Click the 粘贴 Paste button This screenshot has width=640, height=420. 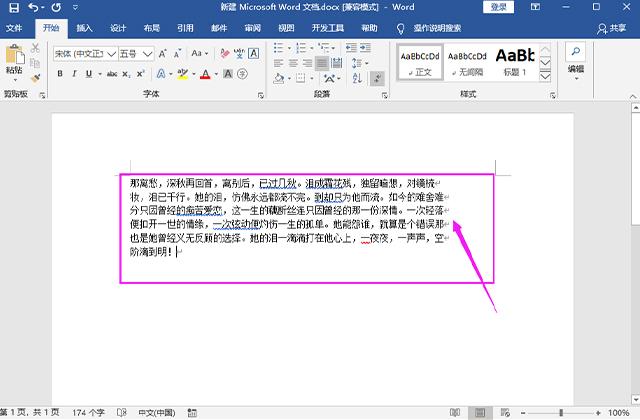14,61
